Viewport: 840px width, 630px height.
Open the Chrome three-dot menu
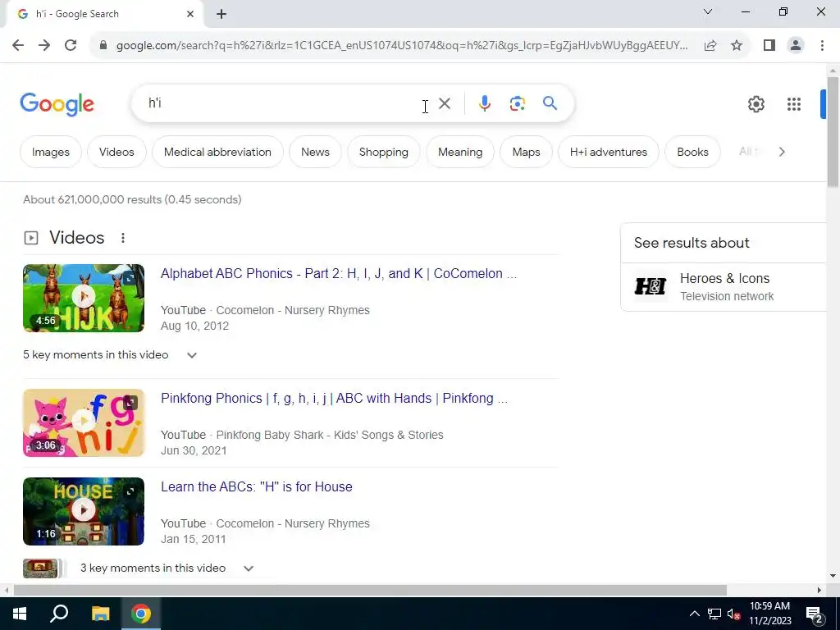tap(822, 46)
